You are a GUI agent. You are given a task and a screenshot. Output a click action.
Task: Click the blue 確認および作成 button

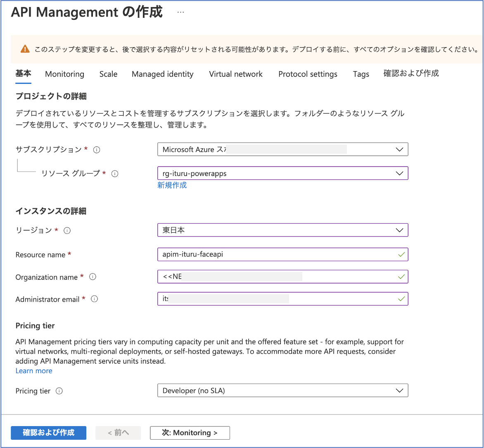point(48,433)
